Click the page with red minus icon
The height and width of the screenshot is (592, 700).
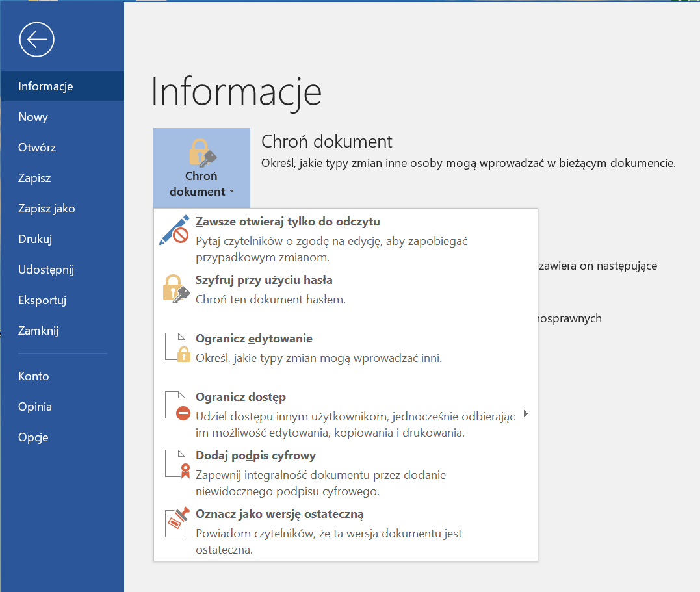(177, 406)
